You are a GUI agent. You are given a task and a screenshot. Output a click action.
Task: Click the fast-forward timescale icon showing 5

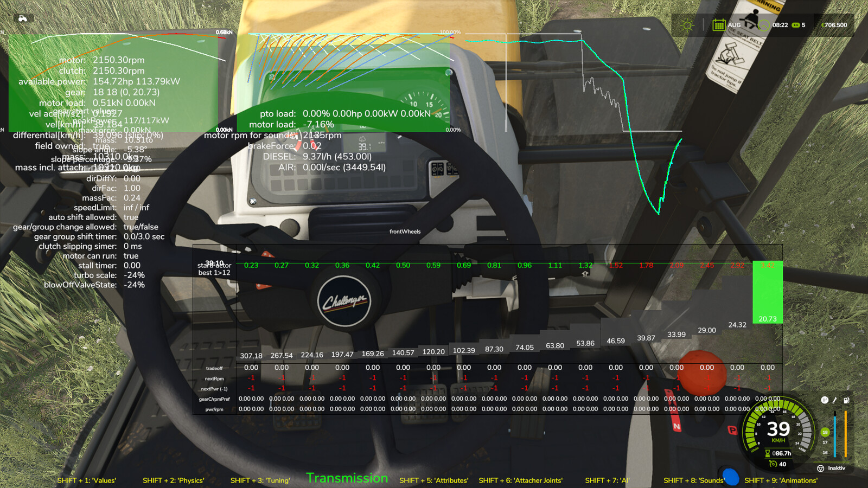796,25
